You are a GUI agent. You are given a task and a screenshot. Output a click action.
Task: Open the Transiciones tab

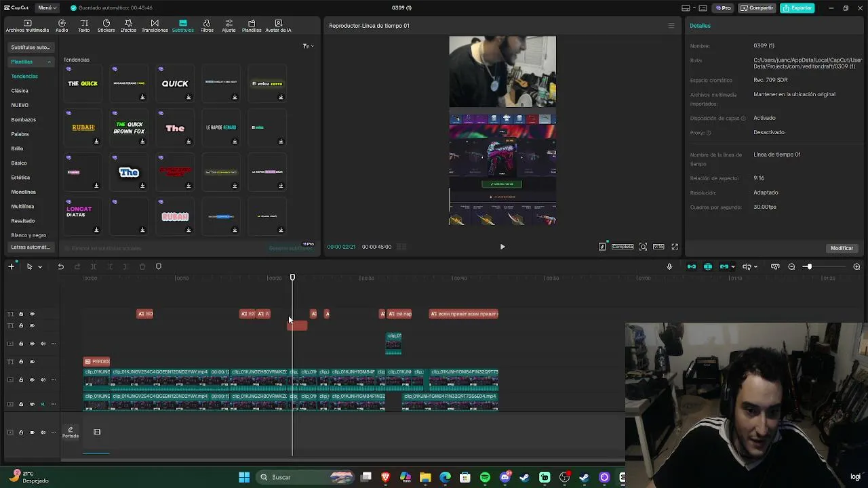(155, 26)
